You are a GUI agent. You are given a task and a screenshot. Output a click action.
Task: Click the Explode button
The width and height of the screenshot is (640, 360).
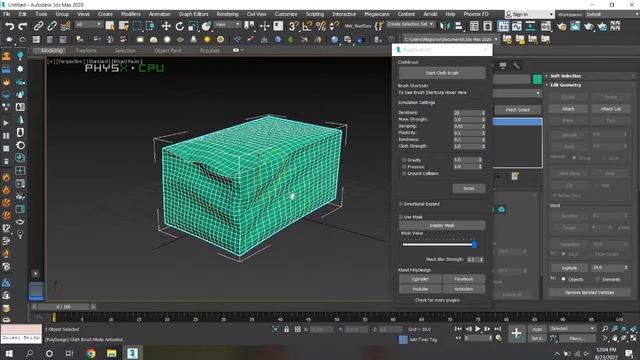click(x=569, y=268)
